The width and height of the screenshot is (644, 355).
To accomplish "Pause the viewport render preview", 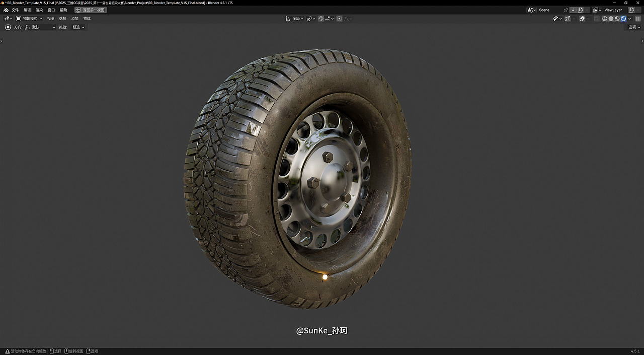I will coord(638,19).
